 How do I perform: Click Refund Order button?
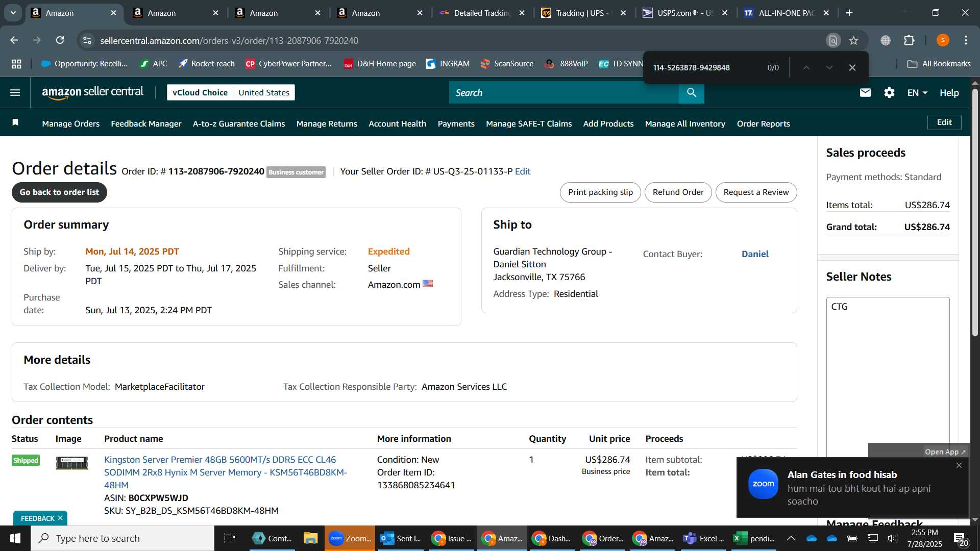(x=678, y=192)
